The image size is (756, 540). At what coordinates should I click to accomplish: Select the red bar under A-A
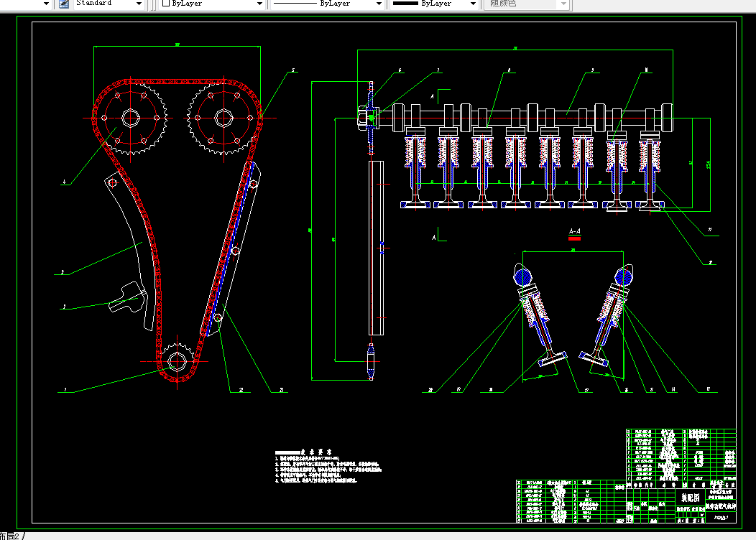tap(575, 238)
